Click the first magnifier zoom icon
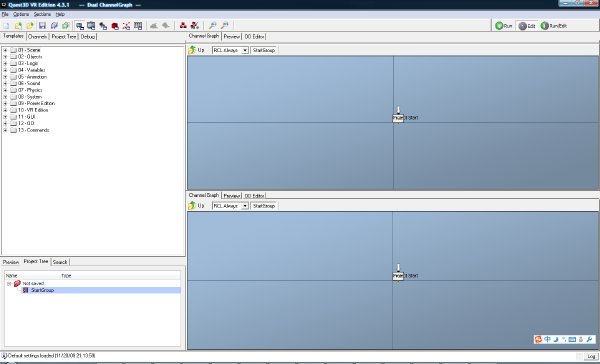The image size is (600, 364). (x=212, y=26)
